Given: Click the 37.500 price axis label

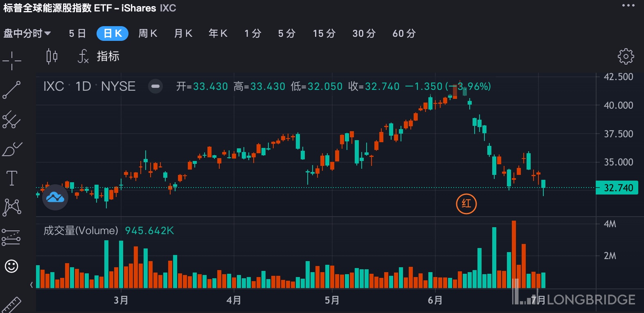Looking at the screenshot, I should coord(618,134).
